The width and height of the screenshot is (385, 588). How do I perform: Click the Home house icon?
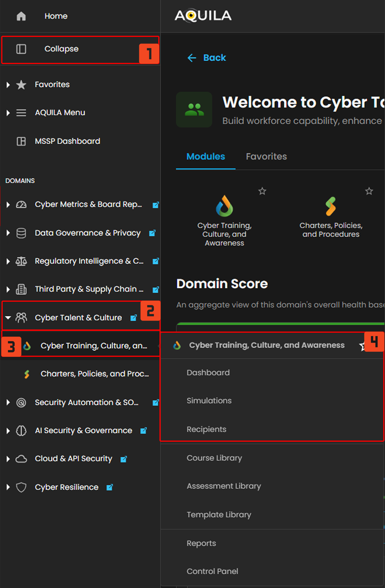pos(21,16)
